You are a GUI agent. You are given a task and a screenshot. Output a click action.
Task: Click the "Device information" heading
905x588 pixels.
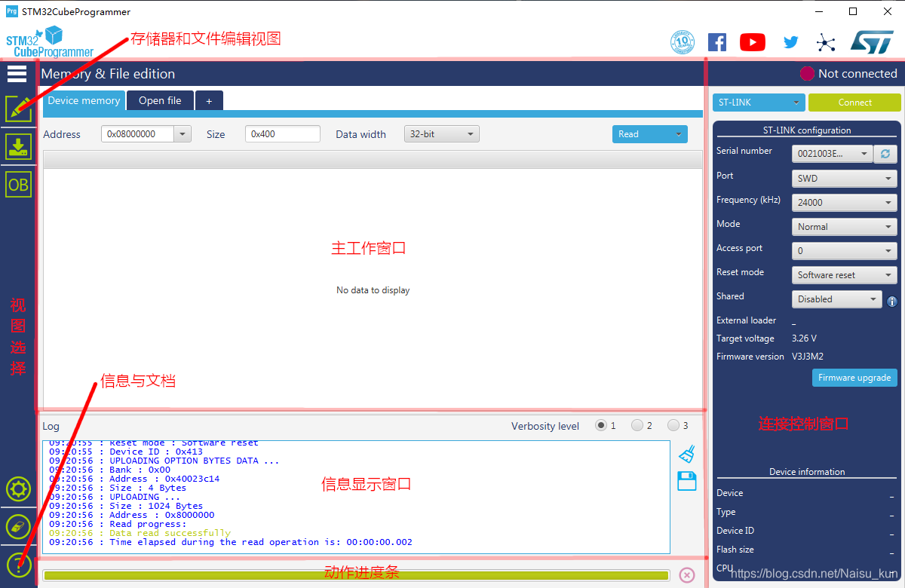pyautogui.click(x=807, y=472)
